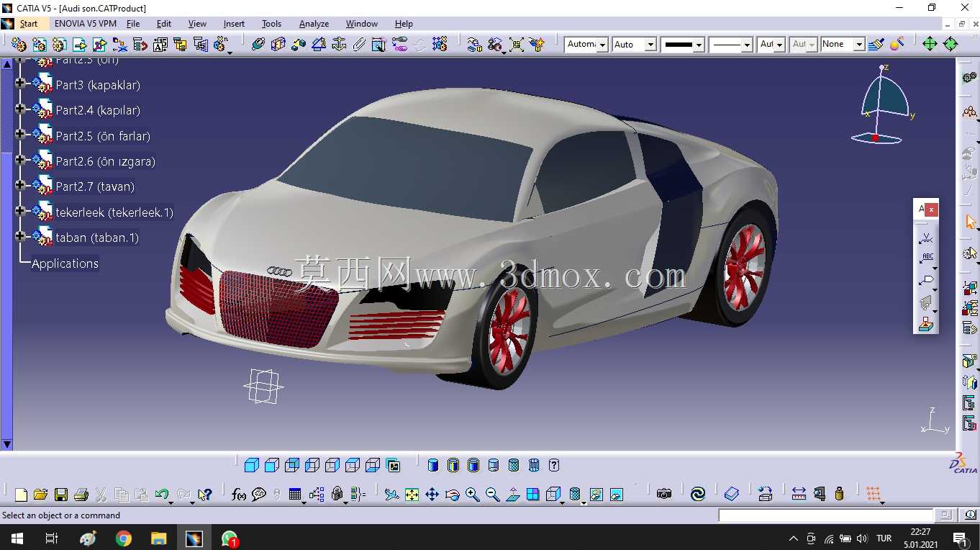Click the Normal View icon

(x=512, y=495)
